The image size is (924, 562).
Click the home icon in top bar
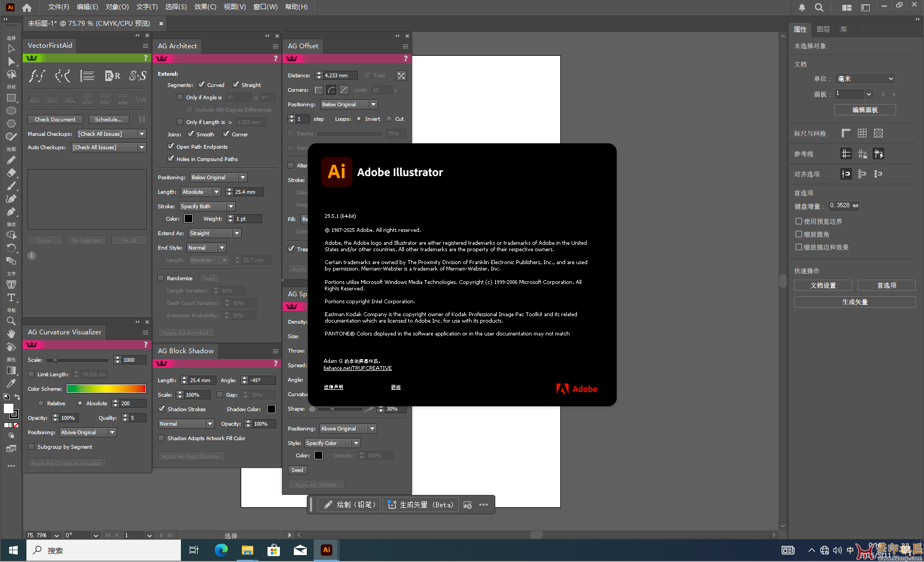[x=27, y=8]
